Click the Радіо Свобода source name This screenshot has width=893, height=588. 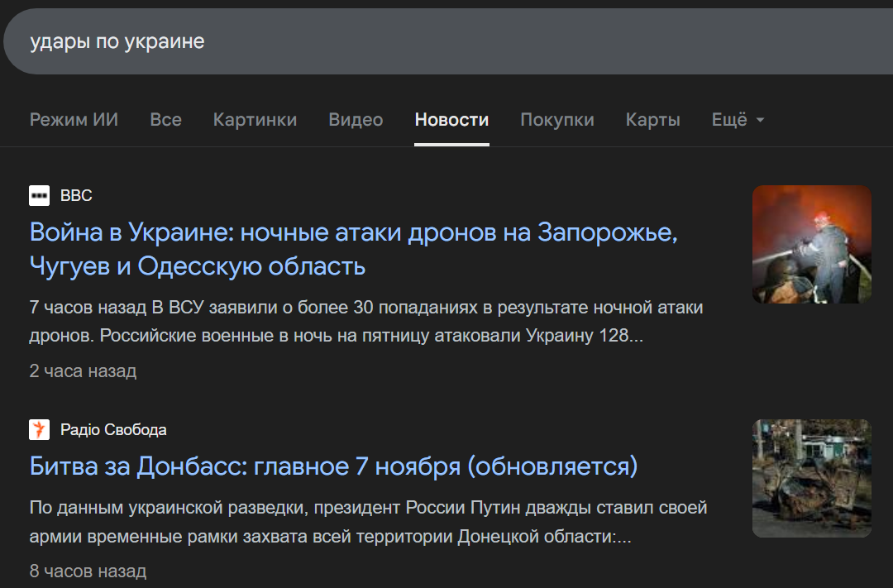click(113, 430)
